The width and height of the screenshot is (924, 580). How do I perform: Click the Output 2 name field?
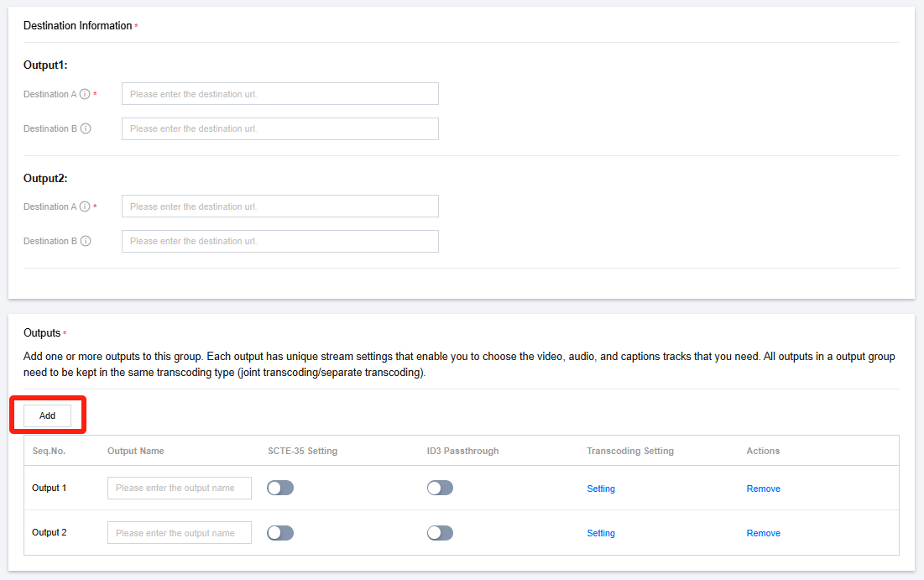click(x=179, y=533)
